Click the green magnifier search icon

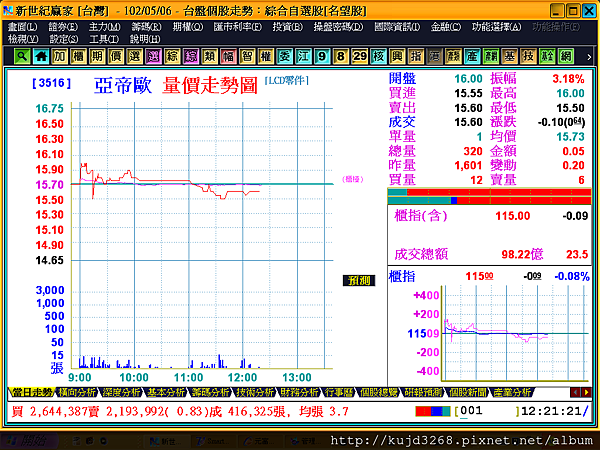point(22,57)
